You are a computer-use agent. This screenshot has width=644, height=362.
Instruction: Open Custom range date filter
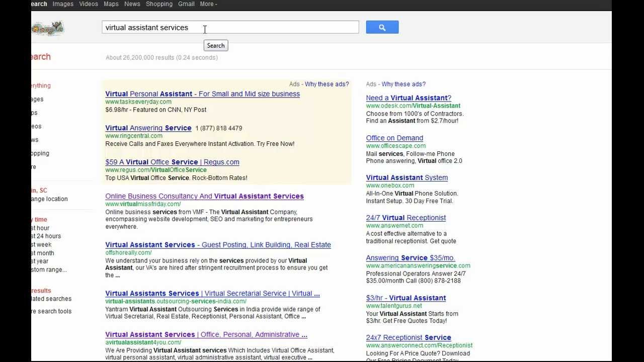pyautogui.click(x=49, y=270)
